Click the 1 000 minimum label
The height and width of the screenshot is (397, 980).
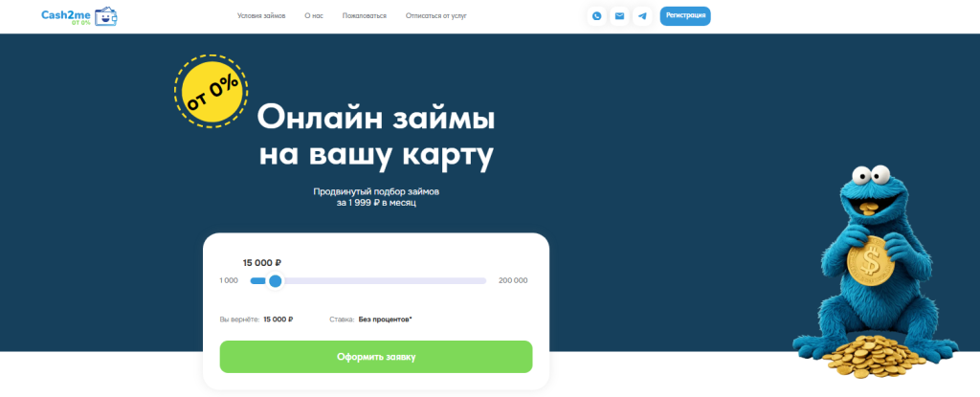coord(229,280)
